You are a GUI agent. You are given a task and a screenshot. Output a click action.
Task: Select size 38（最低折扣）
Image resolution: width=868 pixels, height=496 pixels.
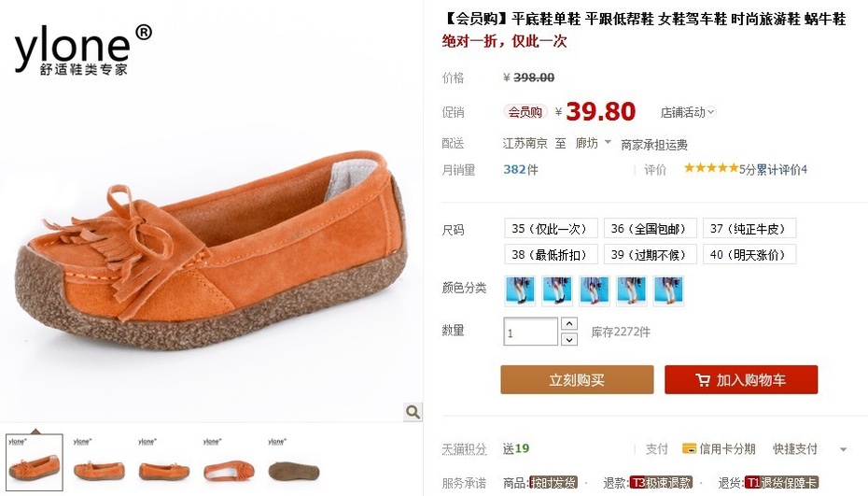coord(551,254)
